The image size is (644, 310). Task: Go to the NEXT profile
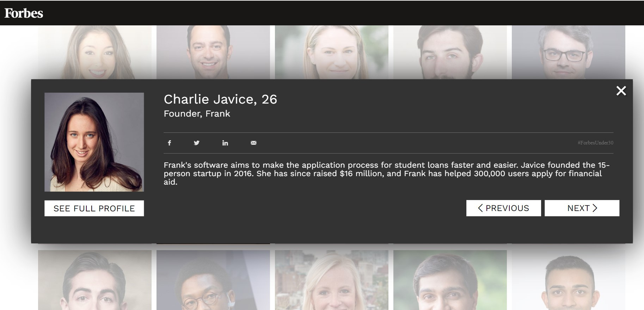coord(582,208)
